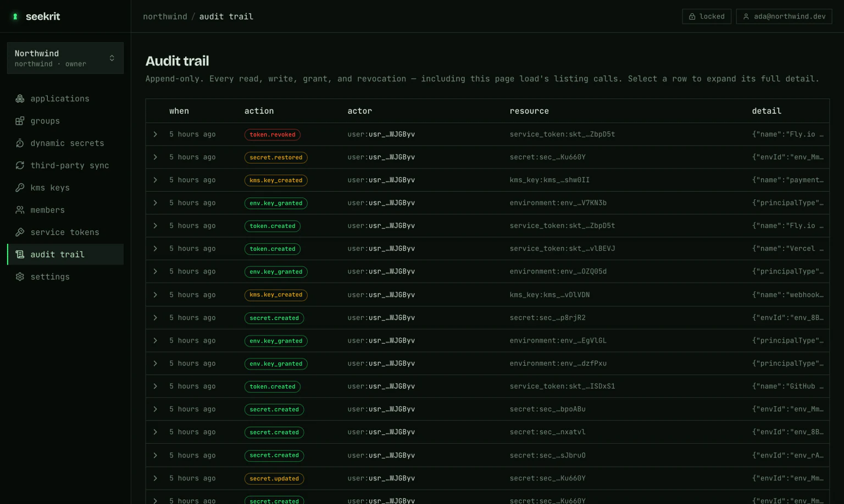Click the user icon beside ada@northwind.dev
Image resolution: width=844 pixels, height=504 pixels.
click(746, 16)
